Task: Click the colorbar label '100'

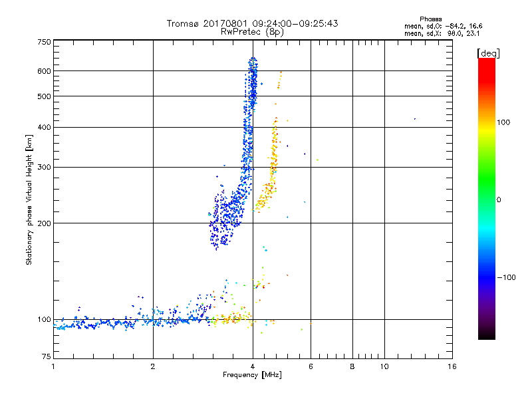Action: [503, 122]
